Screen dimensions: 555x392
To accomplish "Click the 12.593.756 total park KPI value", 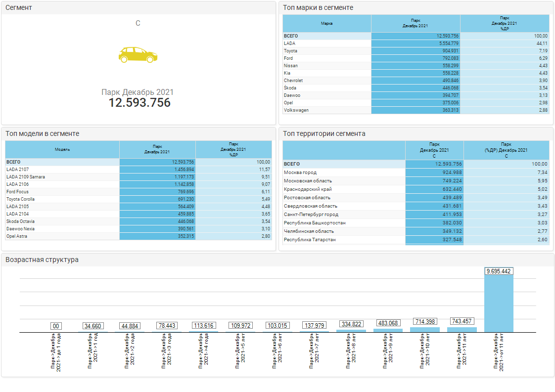I will 139,103.
